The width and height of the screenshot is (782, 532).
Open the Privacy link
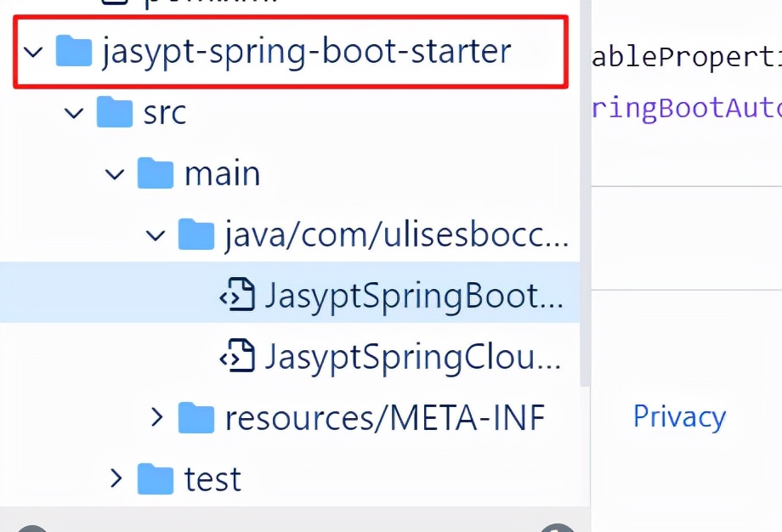(x=679, y=416)
